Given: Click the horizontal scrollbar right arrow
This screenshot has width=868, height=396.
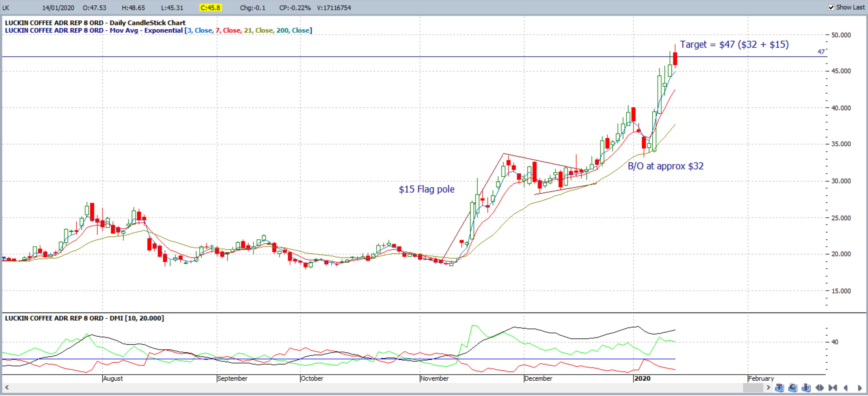Looking at the screenshot, I should (x=769, y=388).
